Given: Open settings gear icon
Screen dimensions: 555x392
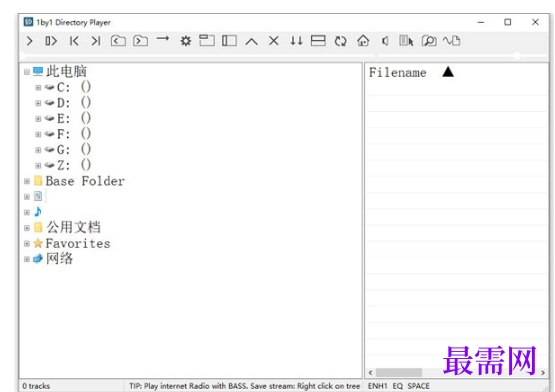Looking at the screenshot, I should 185,41.
